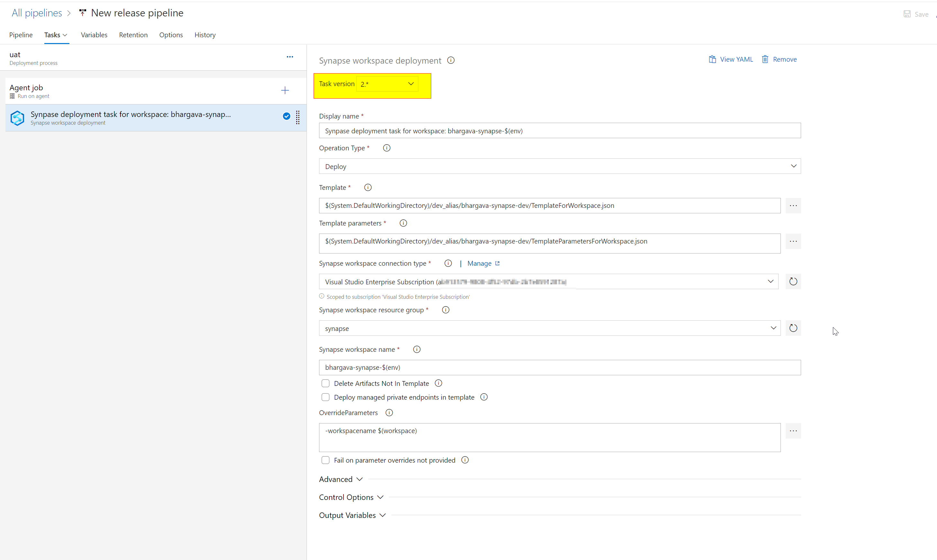Check Deploy managed private endpoints in template
937x560 pixels.
325,397
